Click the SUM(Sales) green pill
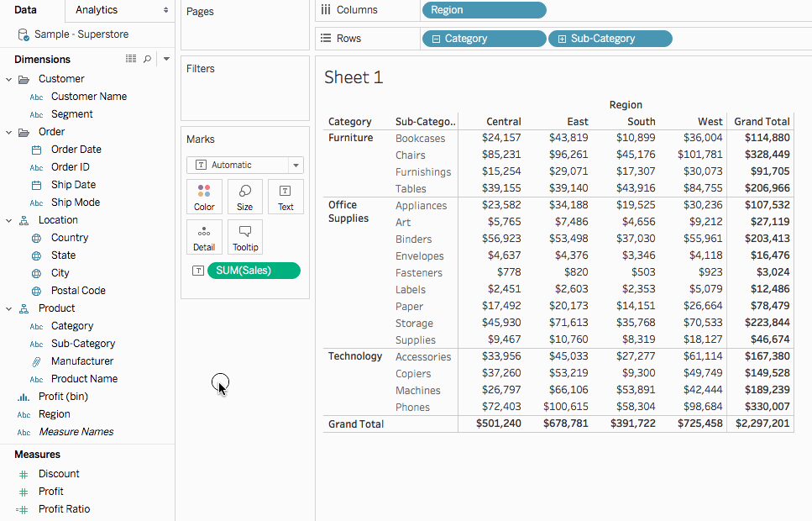812x521 pixels. pos(254,271)
